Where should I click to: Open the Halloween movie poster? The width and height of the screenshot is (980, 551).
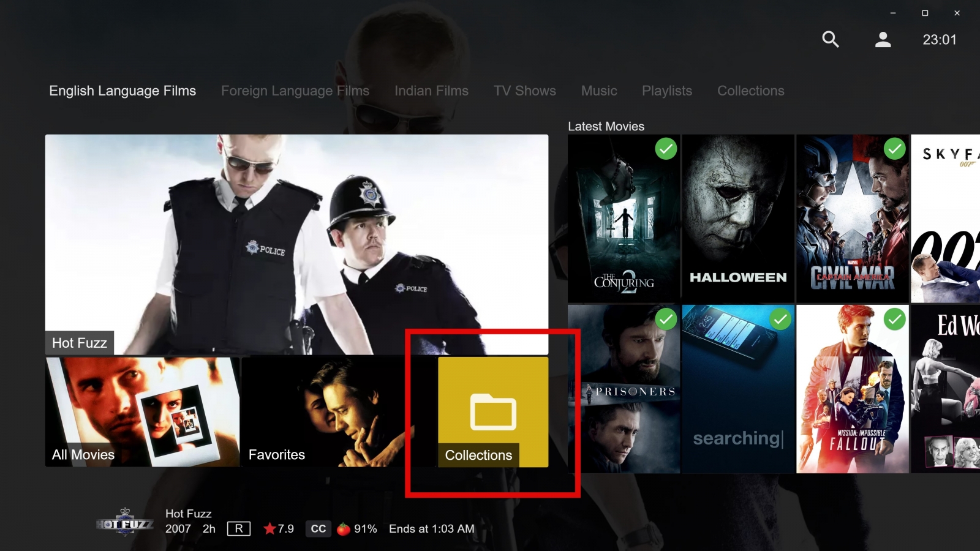pyautogui.click(x=738, y=219)
